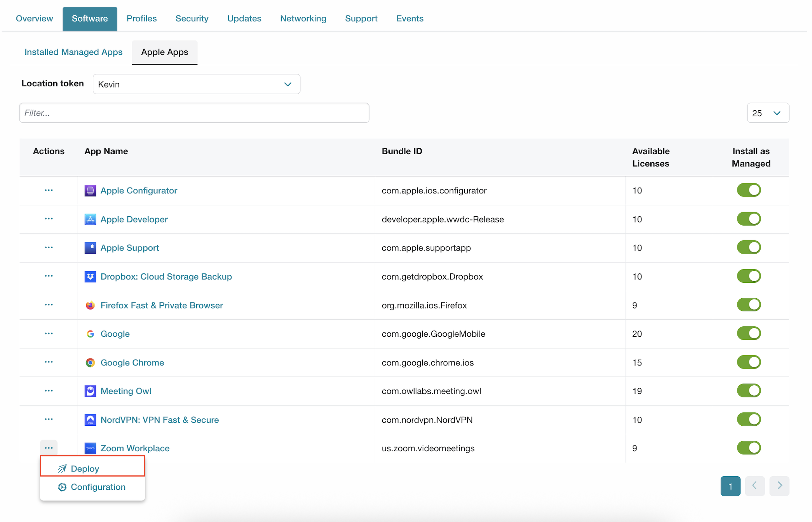Toggle Install as Managed for Dropbox
Screen dimensions: 812x522
click(749, 276)
